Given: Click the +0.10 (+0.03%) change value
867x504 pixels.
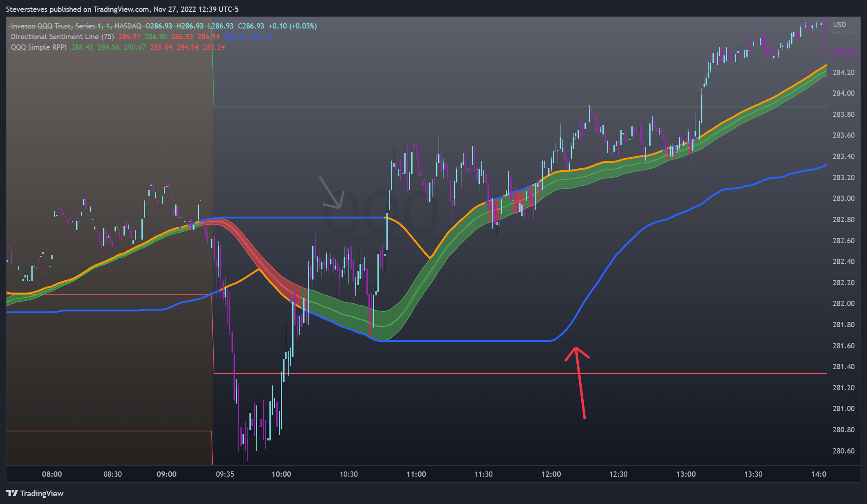Looking at the screenshot, I should coord(293,26).
